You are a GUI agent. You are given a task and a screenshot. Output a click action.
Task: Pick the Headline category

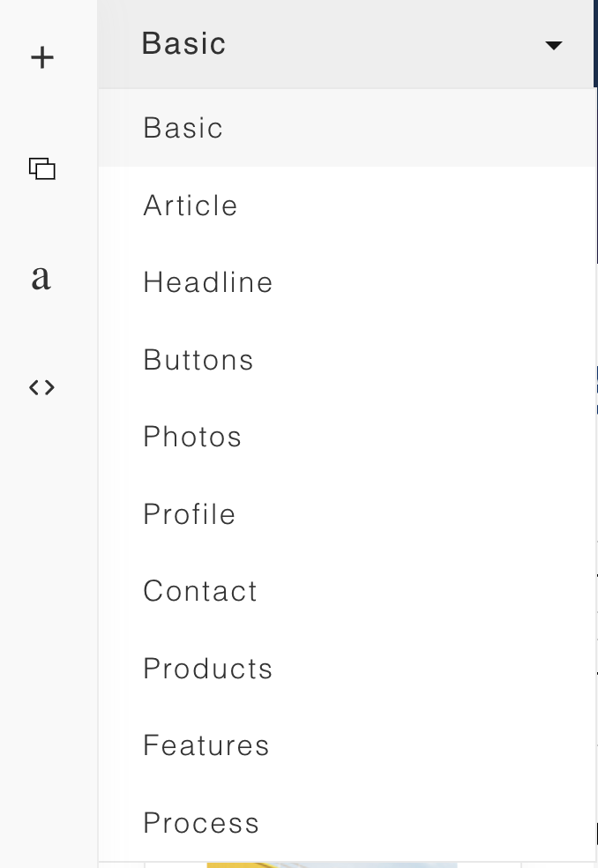(x=207, y=282)
